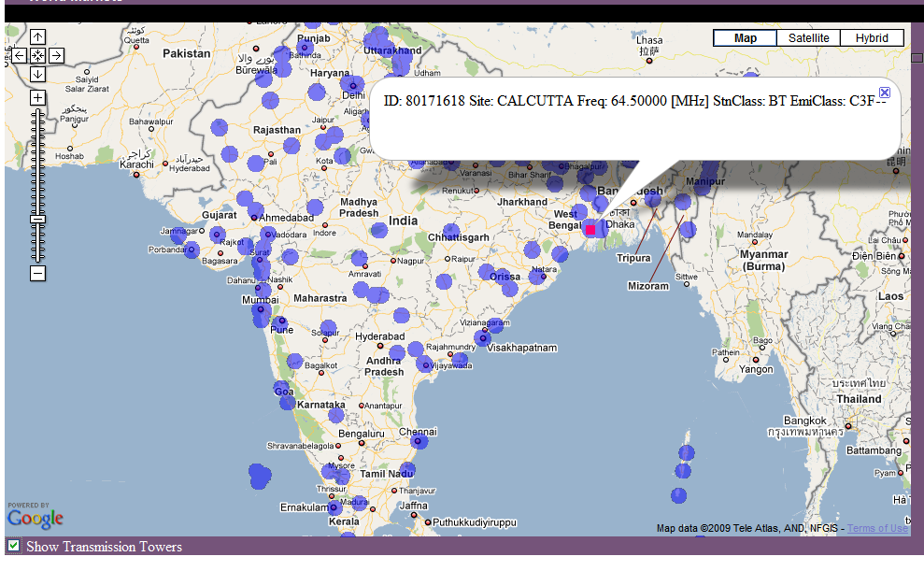Zoom in with the plus button
924x571 pixels.
37,98
